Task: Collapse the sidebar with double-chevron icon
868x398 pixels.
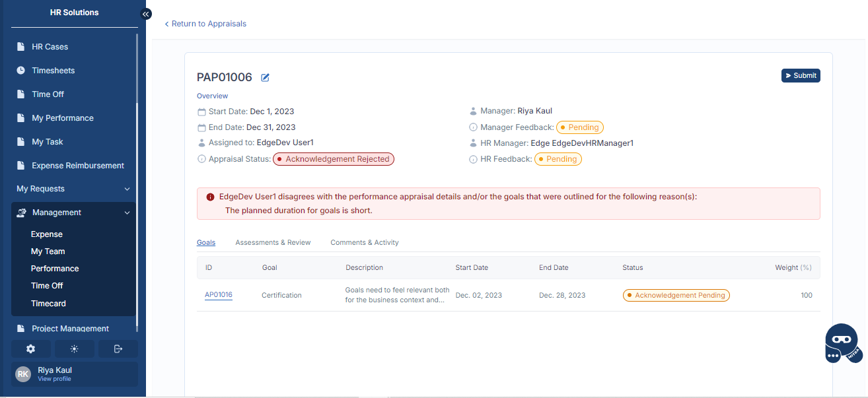Action: (x=147, y=14)
